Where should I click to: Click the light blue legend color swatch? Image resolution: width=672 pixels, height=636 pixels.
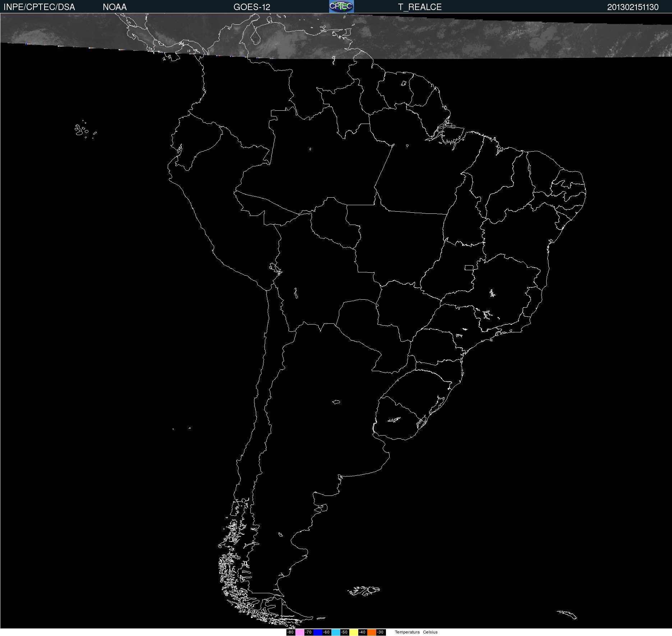[x=336, y=632]
